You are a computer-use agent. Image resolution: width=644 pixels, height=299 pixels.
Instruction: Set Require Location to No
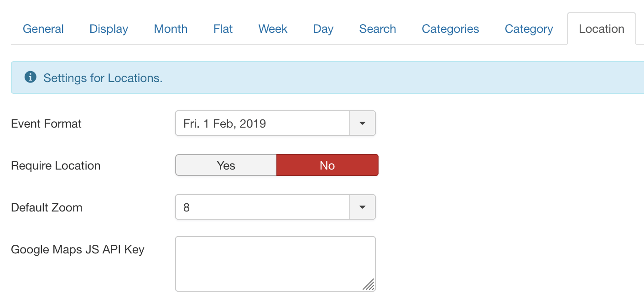pyautogui.click(x=327, y=165)
